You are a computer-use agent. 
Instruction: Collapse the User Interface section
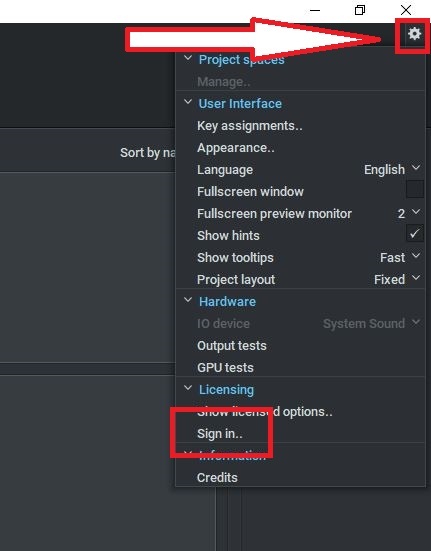tap(188, 103)
